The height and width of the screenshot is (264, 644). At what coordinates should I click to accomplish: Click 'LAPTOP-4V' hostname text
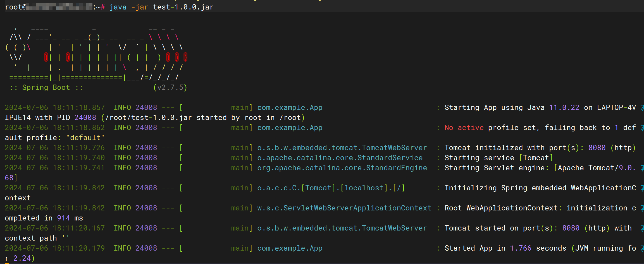617,107
